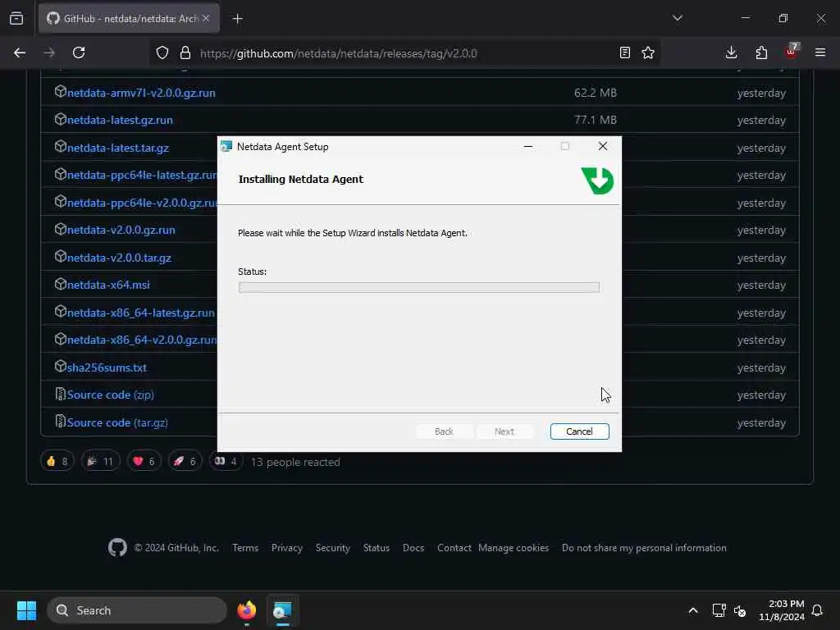Open the Privacy footer link

287,548
